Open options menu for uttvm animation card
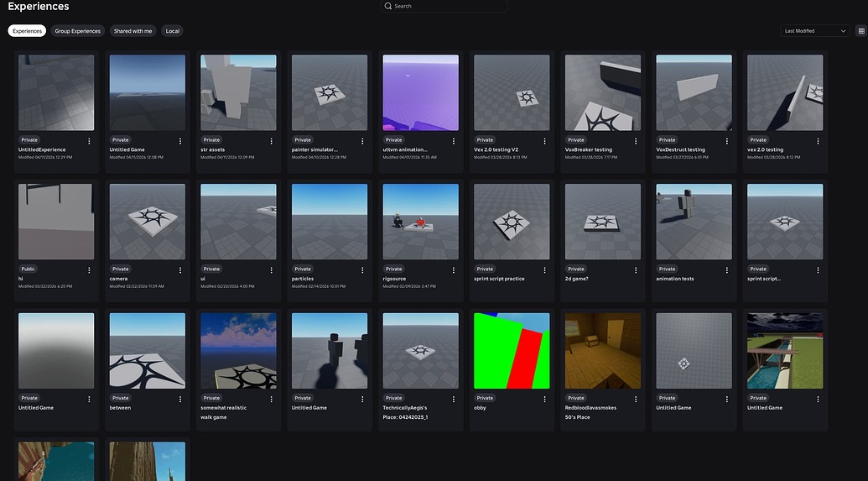868x481 pixels. [454, 141]
